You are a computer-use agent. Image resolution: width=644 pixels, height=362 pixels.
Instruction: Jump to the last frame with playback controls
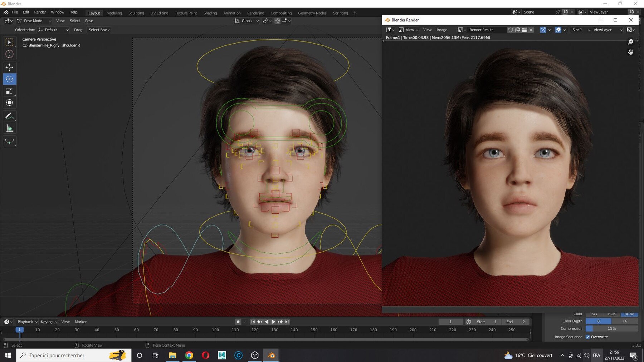[x=287, y=322]
